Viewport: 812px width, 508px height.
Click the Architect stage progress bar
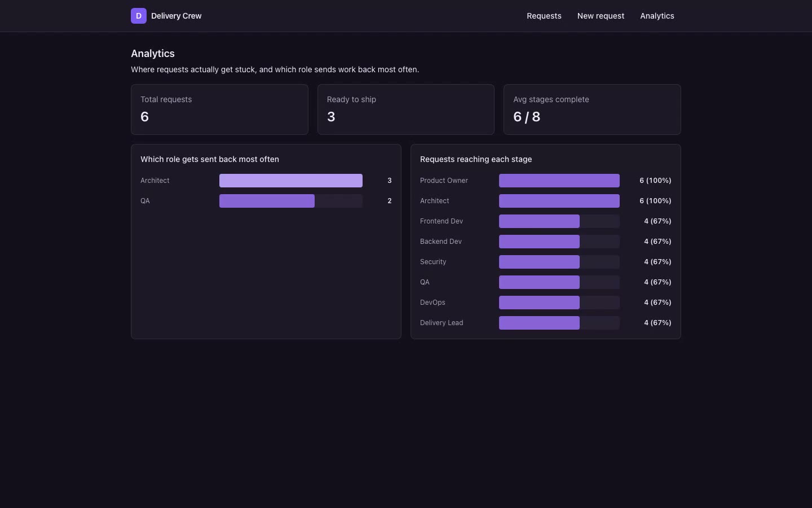[x=559, y=201]
